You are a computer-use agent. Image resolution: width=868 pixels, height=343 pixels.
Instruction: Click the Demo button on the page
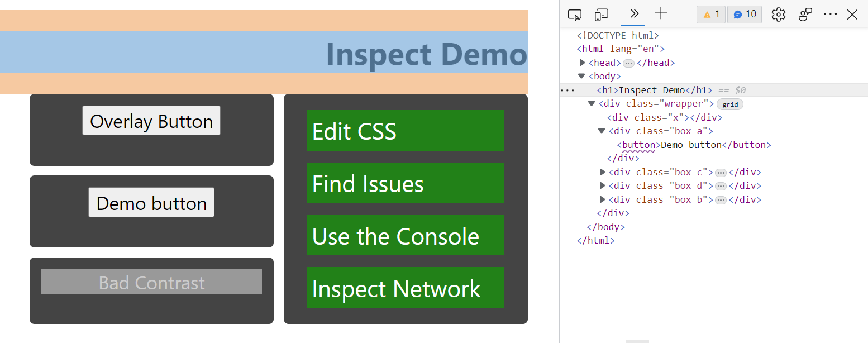point(151,203)
